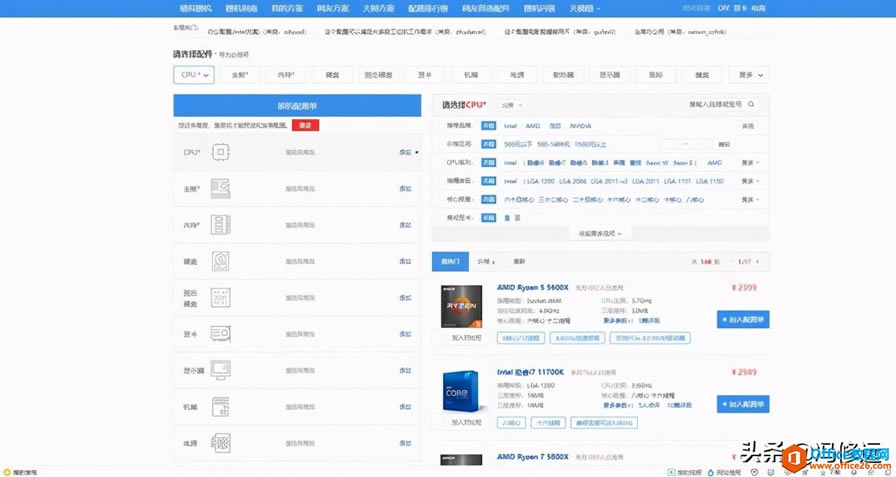
Task: Open the CPU component dropdown tab
Action: [x=194, y=75]
